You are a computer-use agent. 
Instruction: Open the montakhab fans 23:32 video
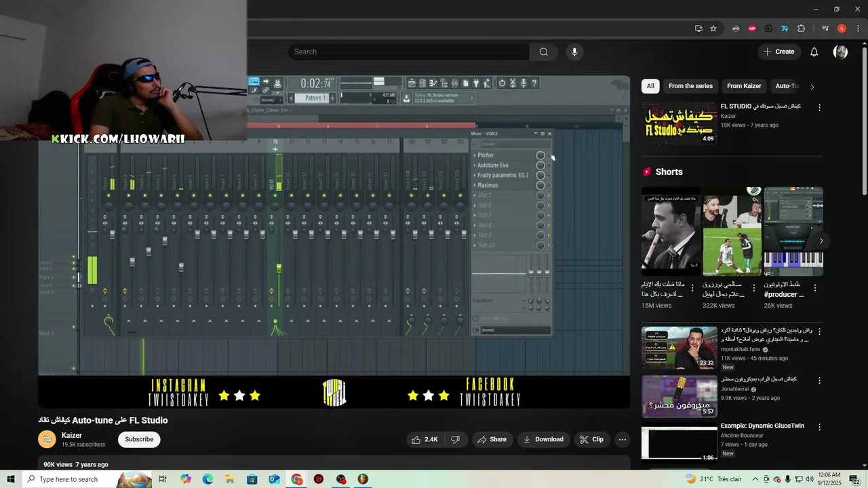pos(679,348)
